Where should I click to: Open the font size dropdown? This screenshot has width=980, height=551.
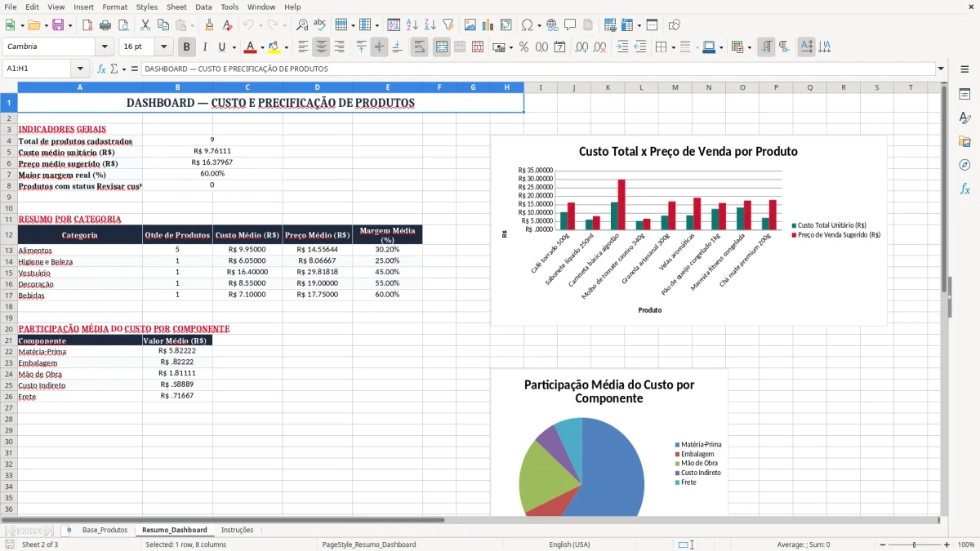point(163,47)
